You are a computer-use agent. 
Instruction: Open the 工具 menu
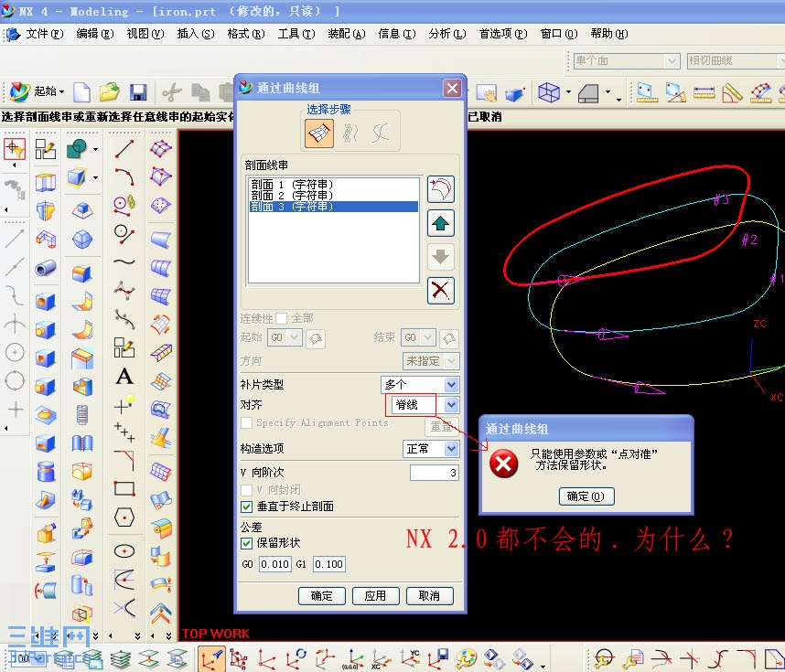(x=296, y=34)
